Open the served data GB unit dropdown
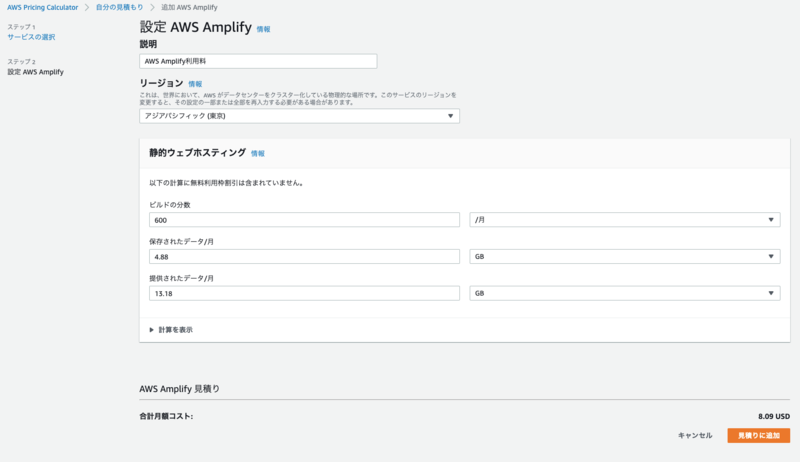Viewport: 800px width, 462px height. 624,293
